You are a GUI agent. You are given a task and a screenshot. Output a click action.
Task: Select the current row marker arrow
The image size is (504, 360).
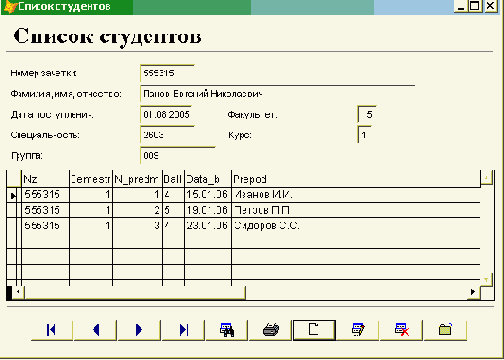(13, 195)
